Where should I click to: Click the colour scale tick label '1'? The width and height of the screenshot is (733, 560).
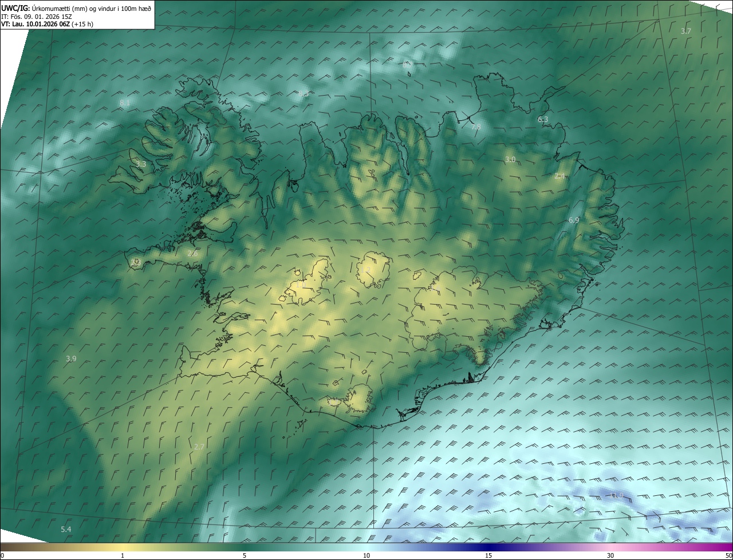pos(123,555)
